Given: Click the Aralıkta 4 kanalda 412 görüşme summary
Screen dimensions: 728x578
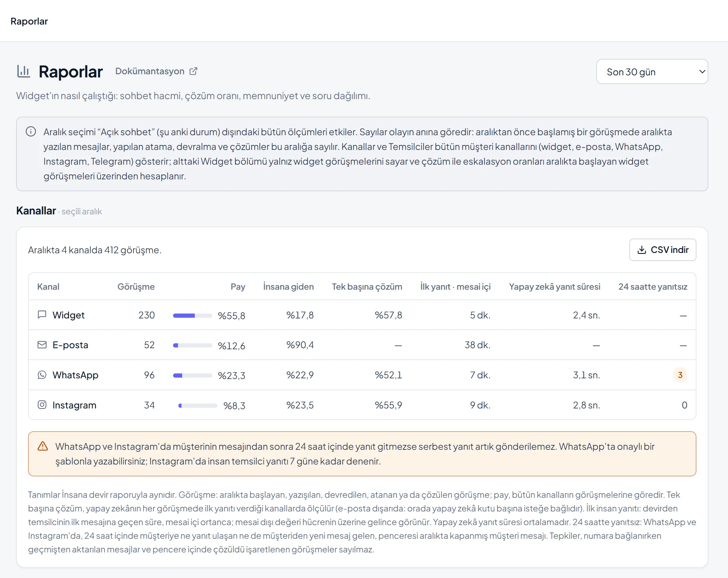Looking at the screenshot, I should coord(95,250).
